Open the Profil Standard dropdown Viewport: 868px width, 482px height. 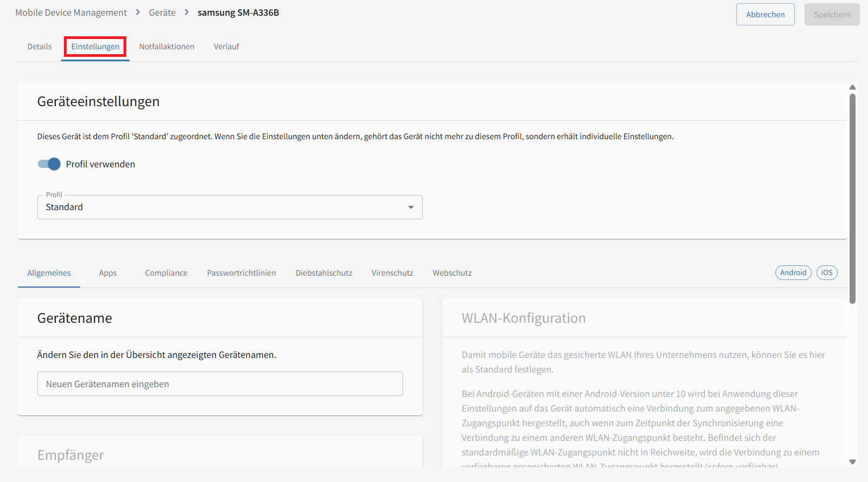(x=230, y=207)
